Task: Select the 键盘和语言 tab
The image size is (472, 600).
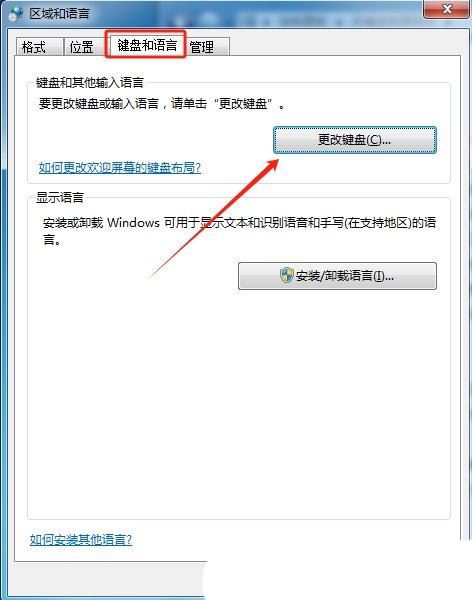Action: tap(147, 46)
